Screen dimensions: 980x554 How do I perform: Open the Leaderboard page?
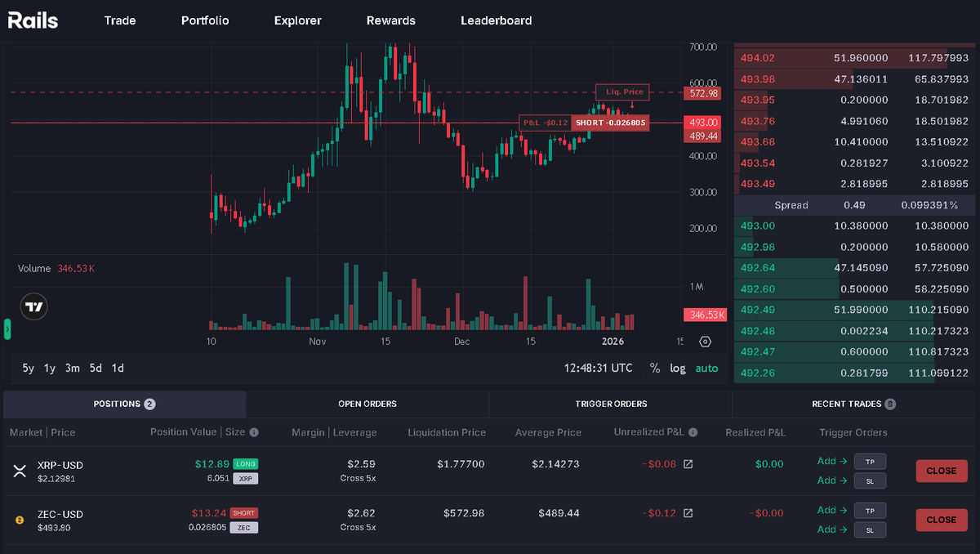click(x=497, y=20)
